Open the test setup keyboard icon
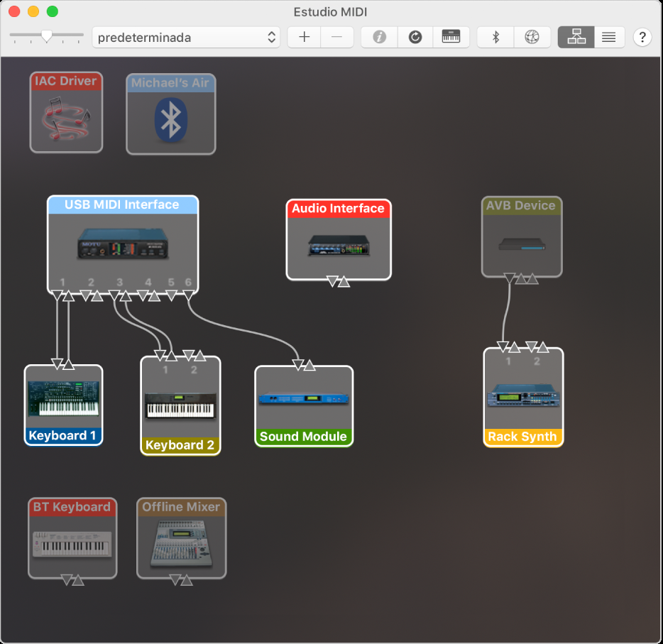The height and width of the screenshot is (644, 663). tap(451, 38)
